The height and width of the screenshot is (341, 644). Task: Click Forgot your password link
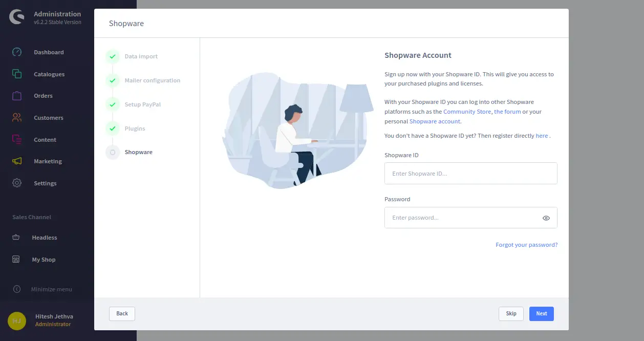(527, 245)
